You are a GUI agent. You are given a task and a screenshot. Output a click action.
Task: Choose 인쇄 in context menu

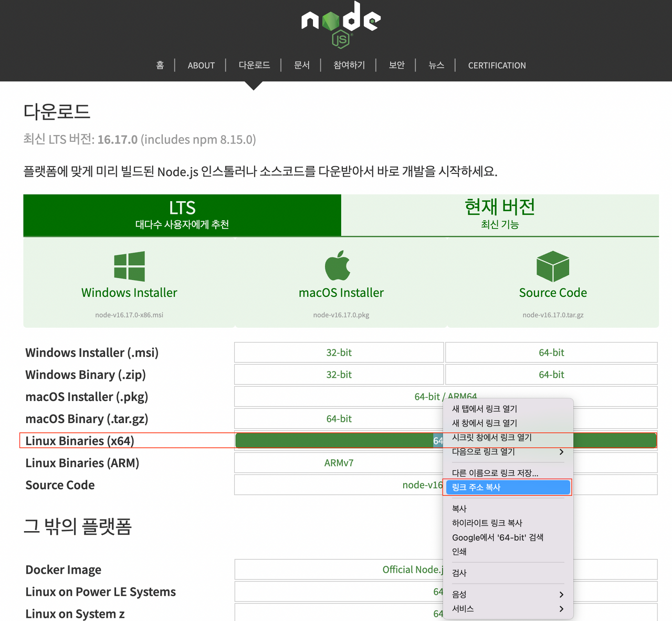click(508, 552)
